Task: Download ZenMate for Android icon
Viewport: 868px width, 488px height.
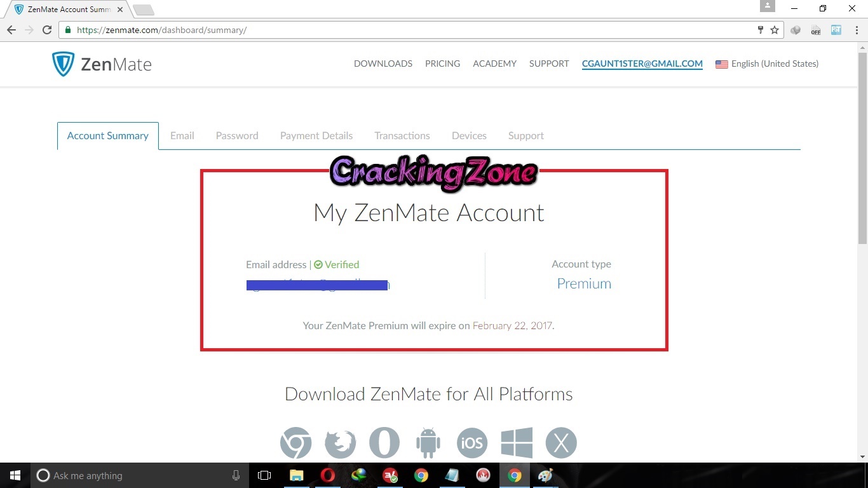Action: point(428,443)
